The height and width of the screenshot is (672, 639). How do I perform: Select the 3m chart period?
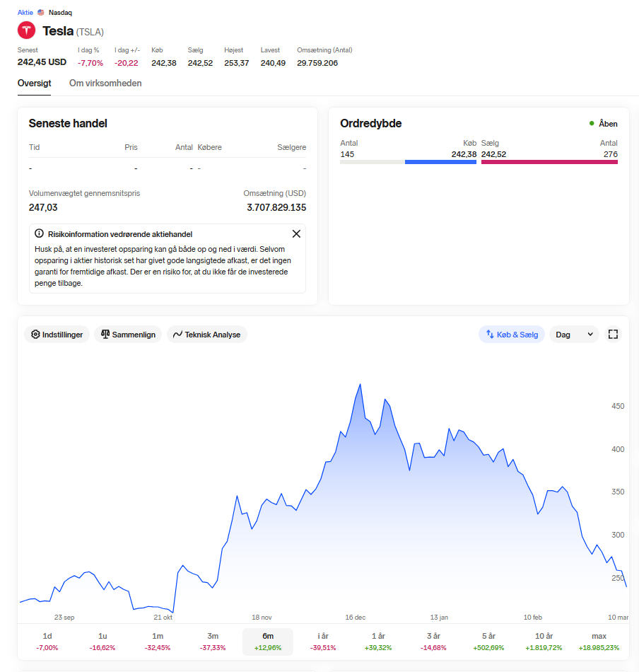[213, 642]
